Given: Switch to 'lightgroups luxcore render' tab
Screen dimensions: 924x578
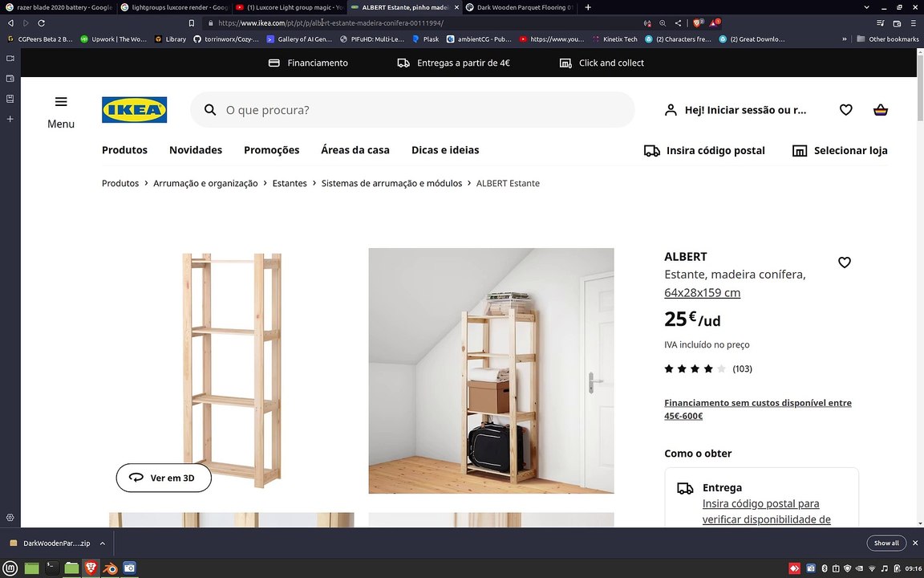Looking at the screenshot, I should (x=174, y=7).
